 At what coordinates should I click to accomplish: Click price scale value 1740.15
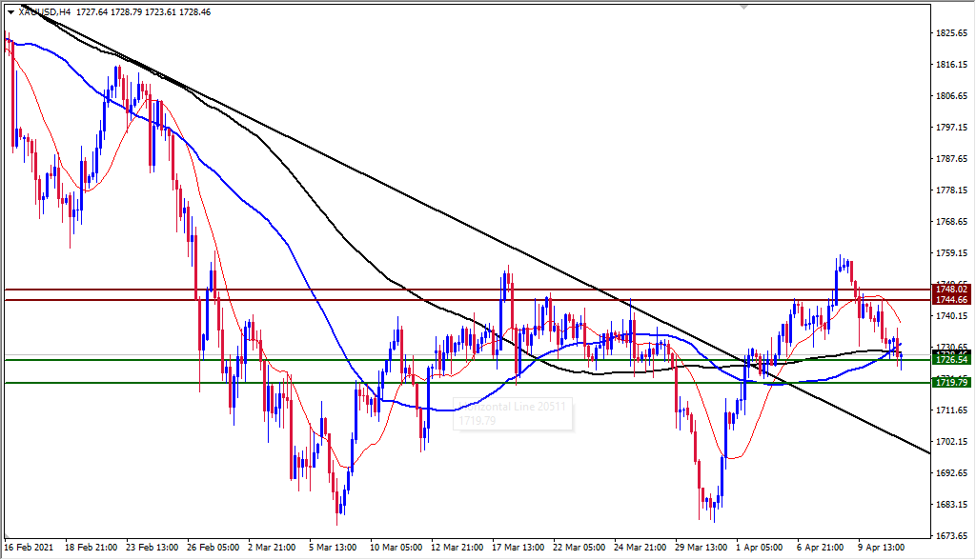pos(952,316)
